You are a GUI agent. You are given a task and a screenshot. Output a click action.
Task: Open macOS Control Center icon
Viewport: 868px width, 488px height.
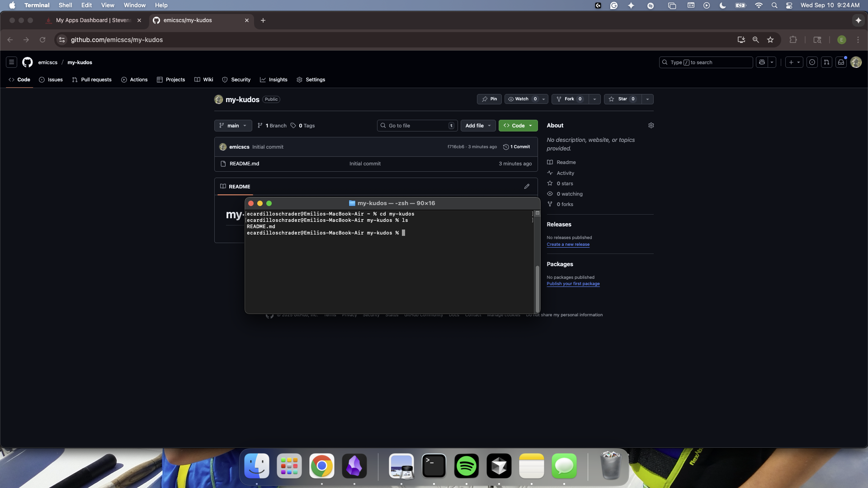point(789,5)
